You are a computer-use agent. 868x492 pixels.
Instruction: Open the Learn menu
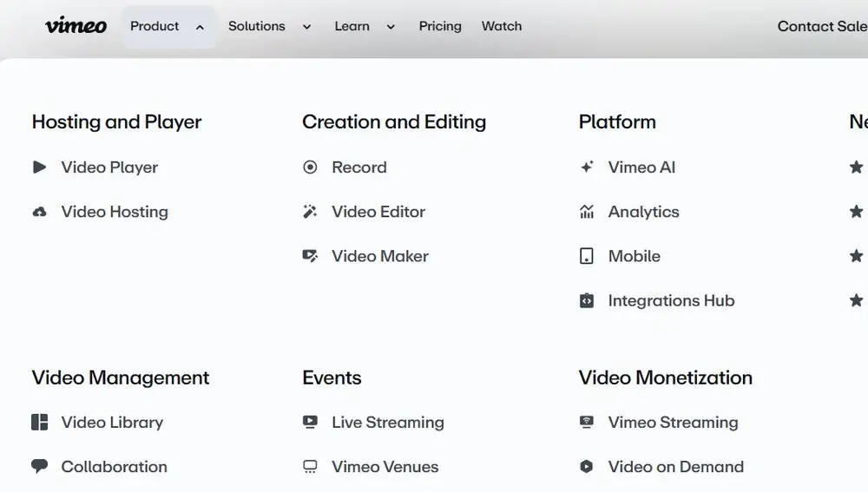[x=352, y=26]
